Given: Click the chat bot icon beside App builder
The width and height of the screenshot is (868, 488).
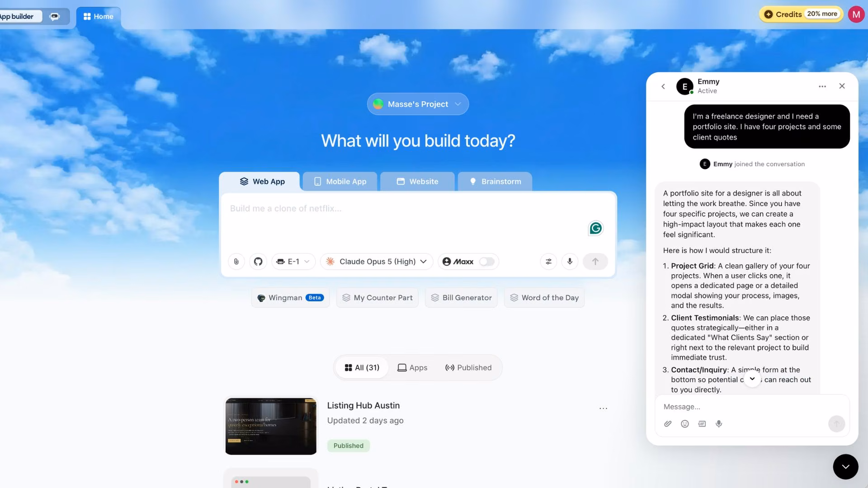Looking at the screenshot, I should coord(55,17).
